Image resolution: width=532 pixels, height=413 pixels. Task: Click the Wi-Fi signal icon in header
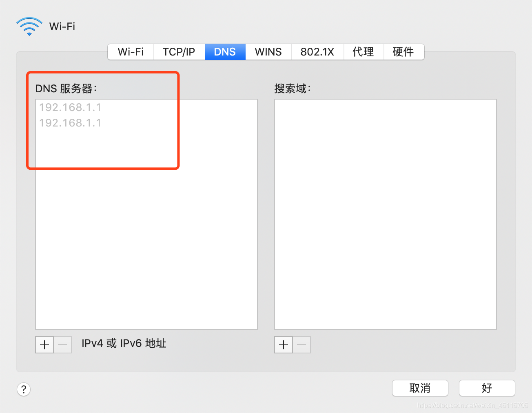(29, 27)
